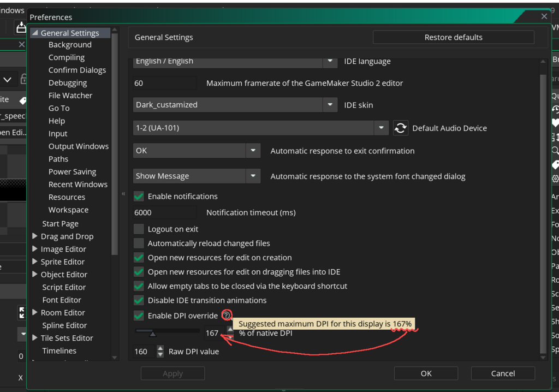Select File Watcher in the preferences tree
559x392 pixels.
(70, 95)
